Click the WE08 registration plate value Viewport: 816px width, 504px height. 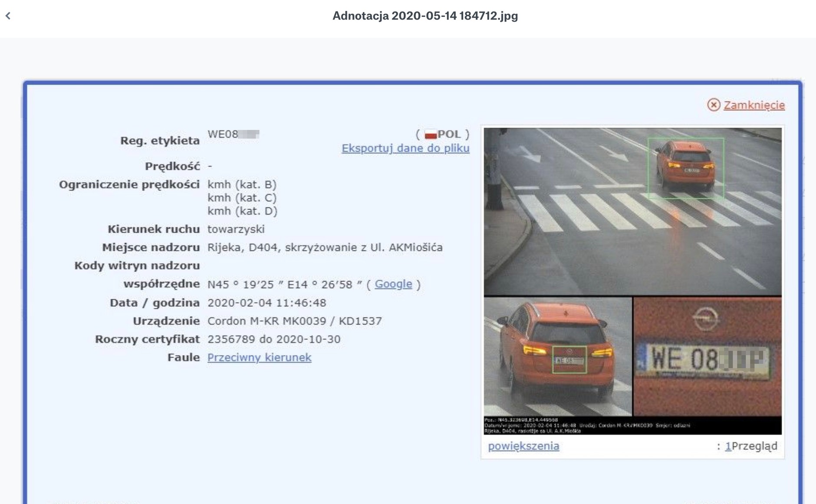[x=233, y=134]
